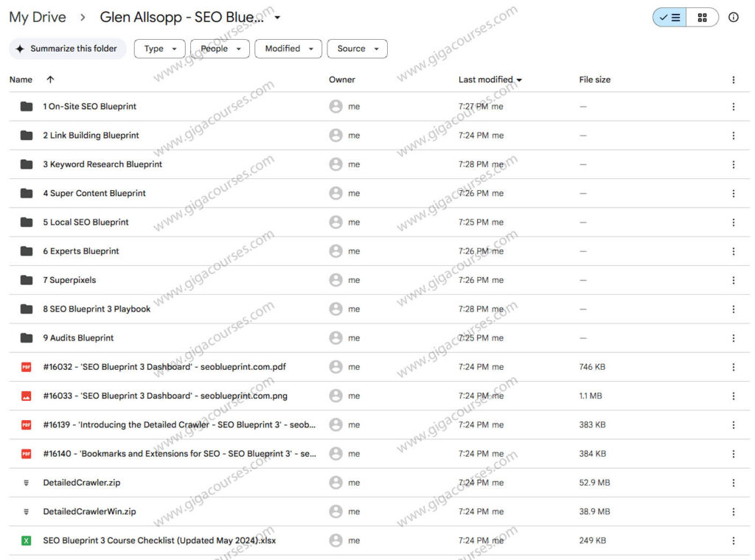
Task: Click the 4 Super Content Blueprint folder icon
Action: (x=27, y=193)
